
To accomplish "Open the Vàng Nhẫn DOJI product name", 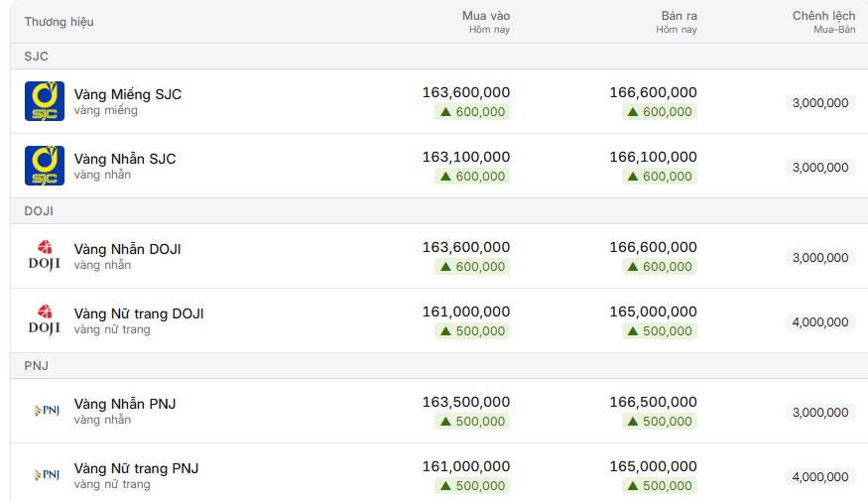I will (127, 249).
